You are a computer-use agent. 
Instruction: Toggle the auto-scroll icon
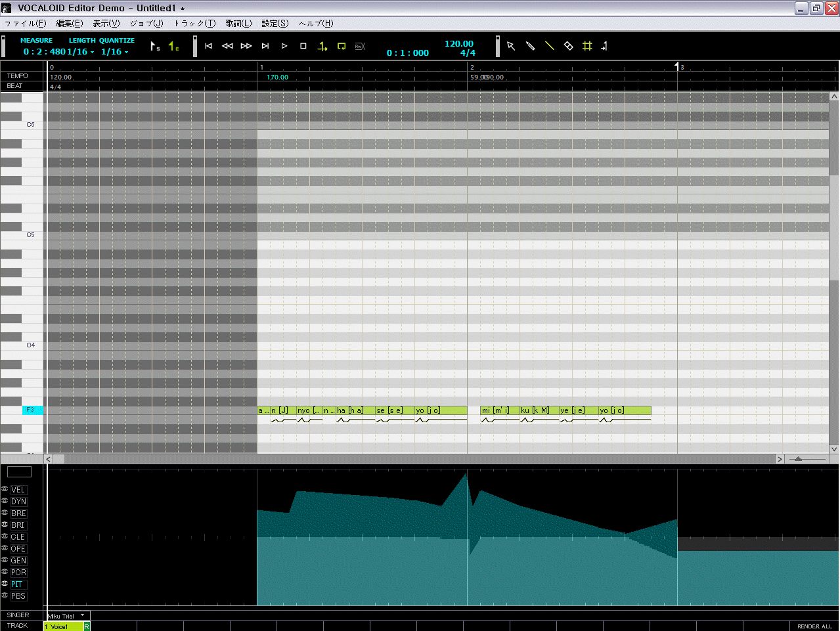322,46
